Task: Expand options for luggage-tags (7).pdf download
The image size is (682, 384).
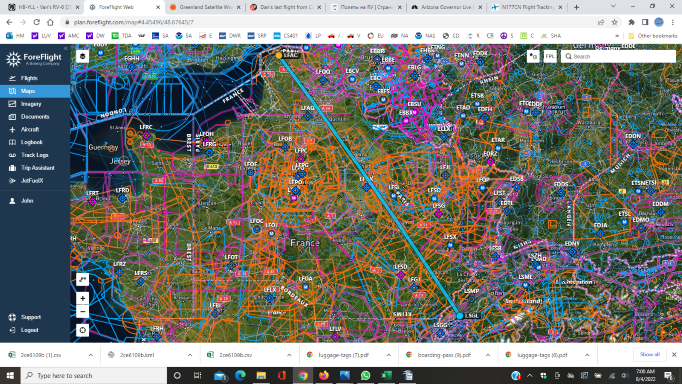Action: tap(388, 355)
